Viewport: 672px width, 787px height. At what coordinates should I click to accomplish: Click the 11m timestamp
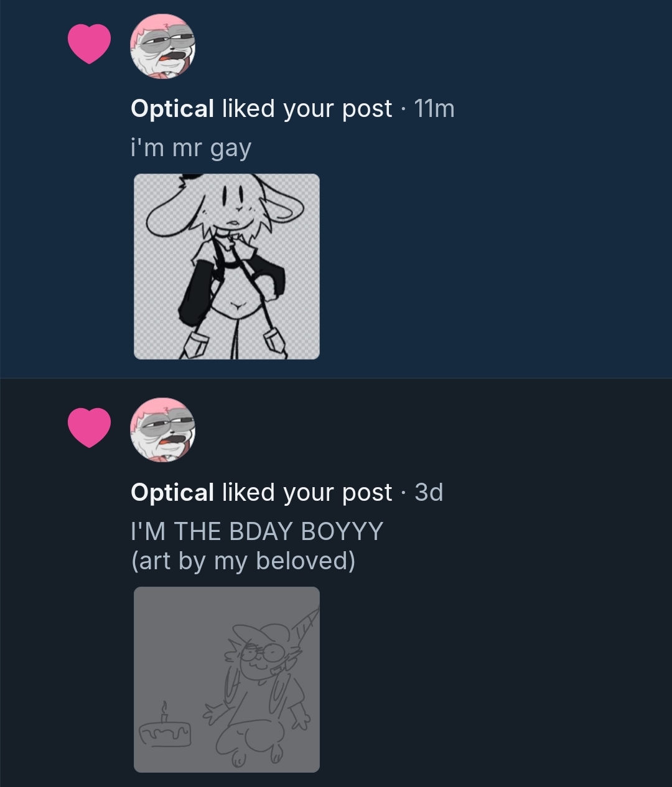coord(434,109)
